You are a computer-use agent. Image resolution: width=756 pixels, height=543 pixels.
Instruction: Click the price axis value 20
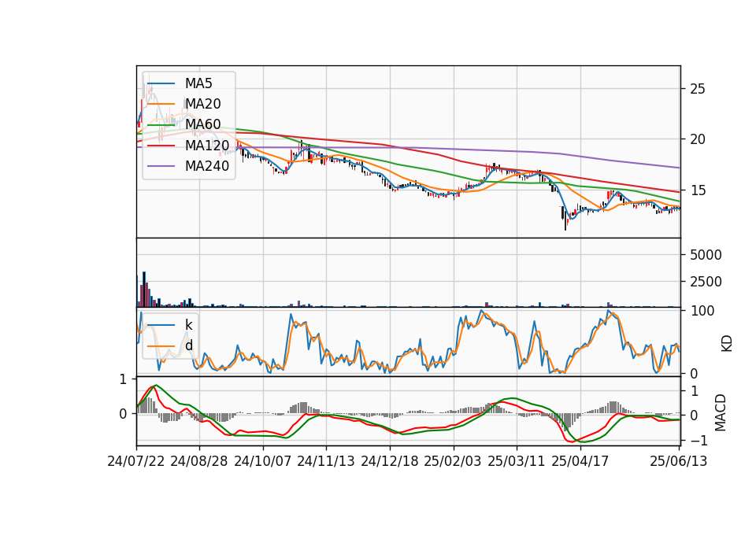[x=698, y=140]
